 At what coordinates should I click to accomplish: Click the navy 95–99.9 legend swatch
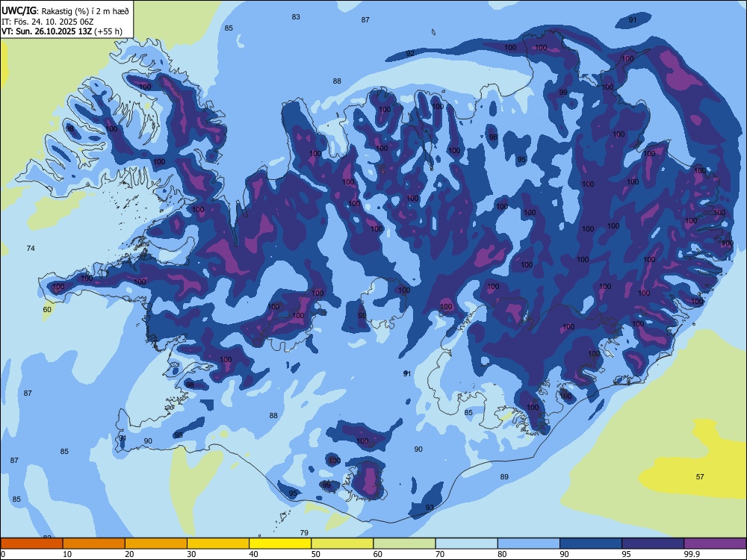click(653, 544)
